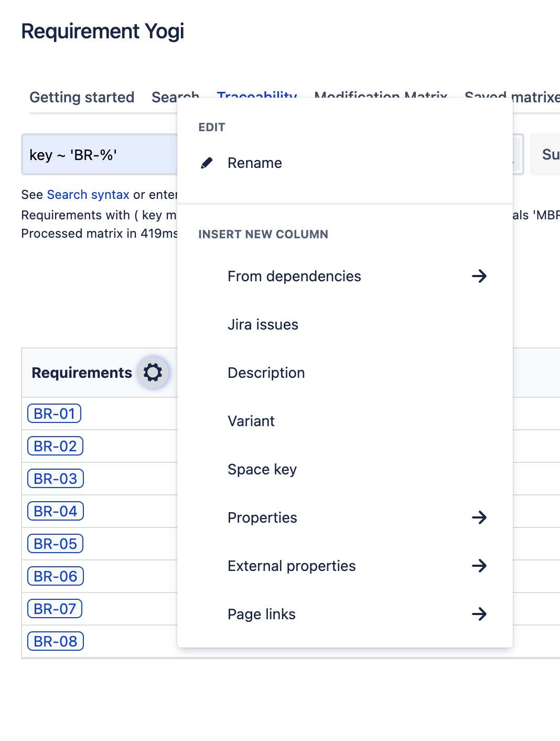Click the key query input field
This screenshot has height=741, width=560.
coord(100,155)
